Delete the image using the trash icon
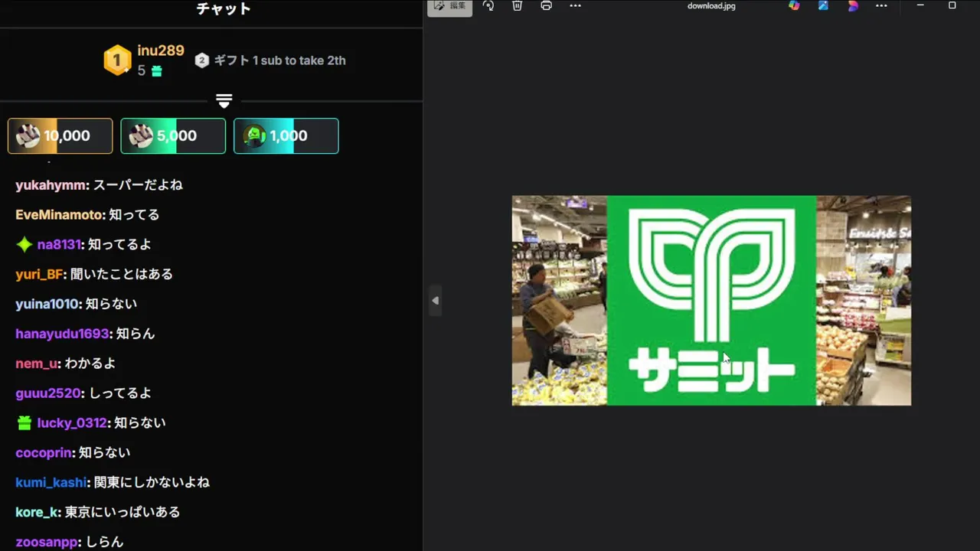980x551 pixels. tap(518, 6)
